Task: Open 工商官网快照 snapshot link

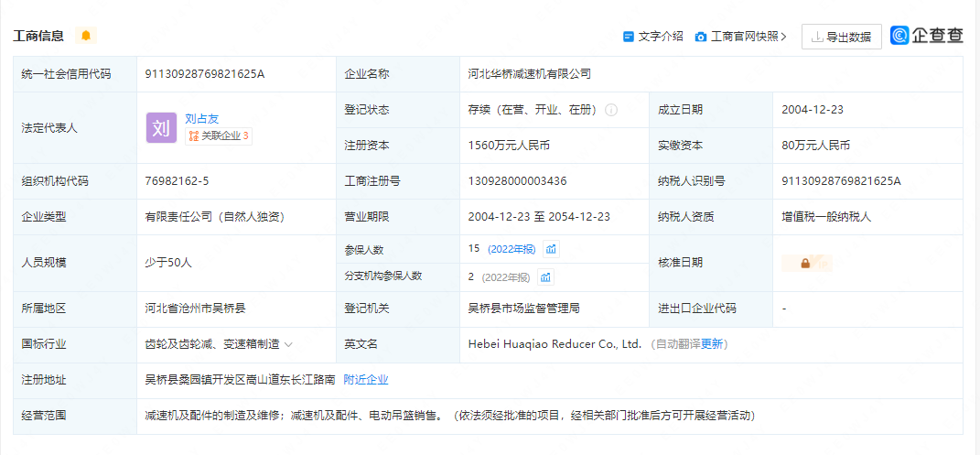Action: (748, 37)
